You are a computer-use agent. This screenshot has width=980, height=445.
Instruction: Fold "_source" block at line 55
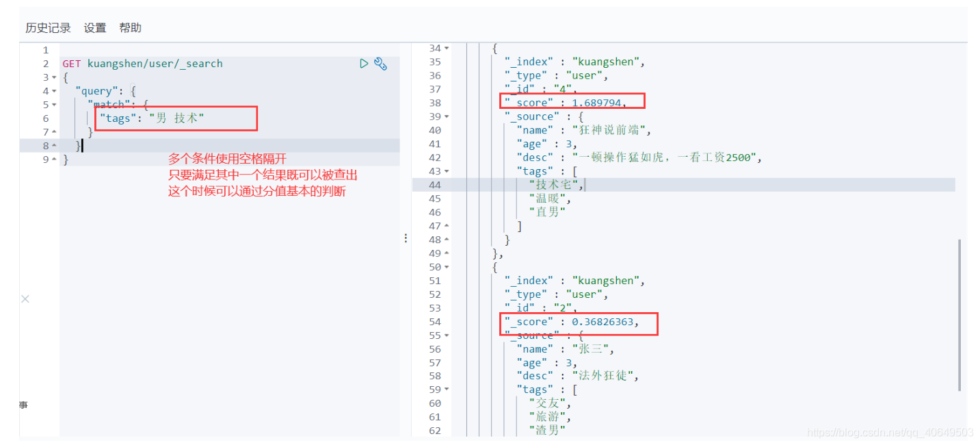click(x=447, y=335)
